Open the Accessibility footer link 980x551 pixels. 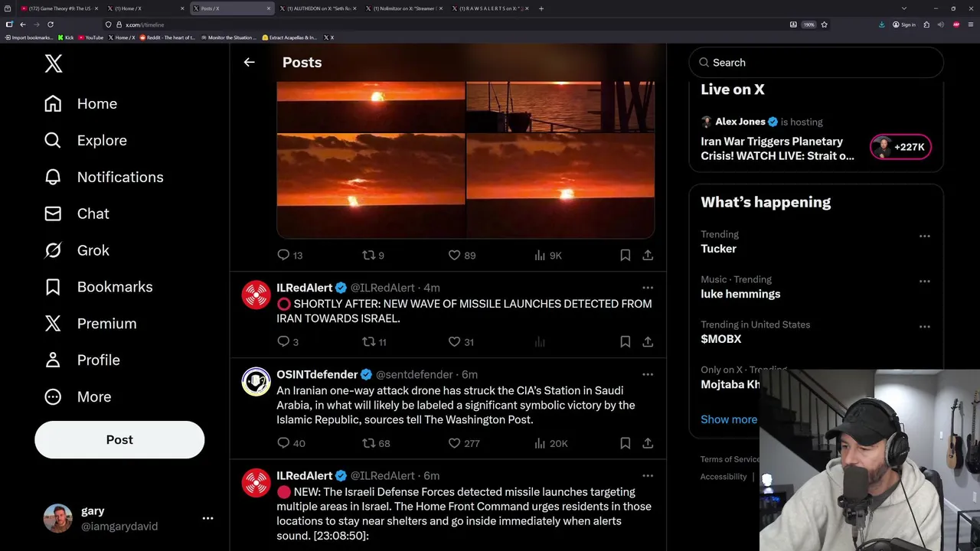[x=724, y=477]
